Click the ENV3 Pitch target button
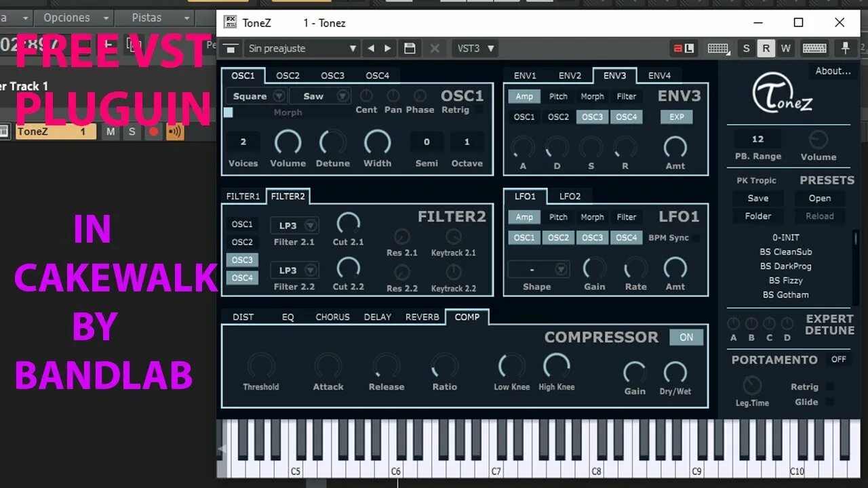 click(558, 96)
